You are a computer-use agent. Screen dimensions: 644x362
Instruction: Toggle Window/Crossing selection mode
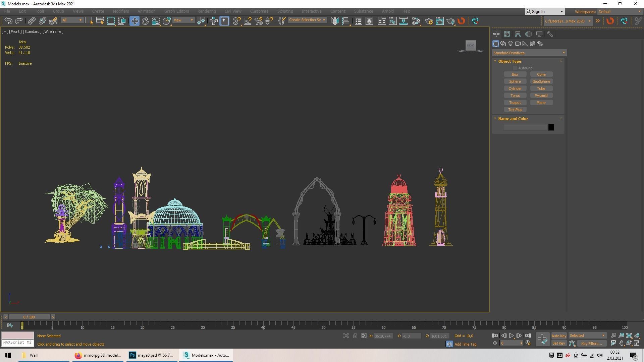coord(122,21)
